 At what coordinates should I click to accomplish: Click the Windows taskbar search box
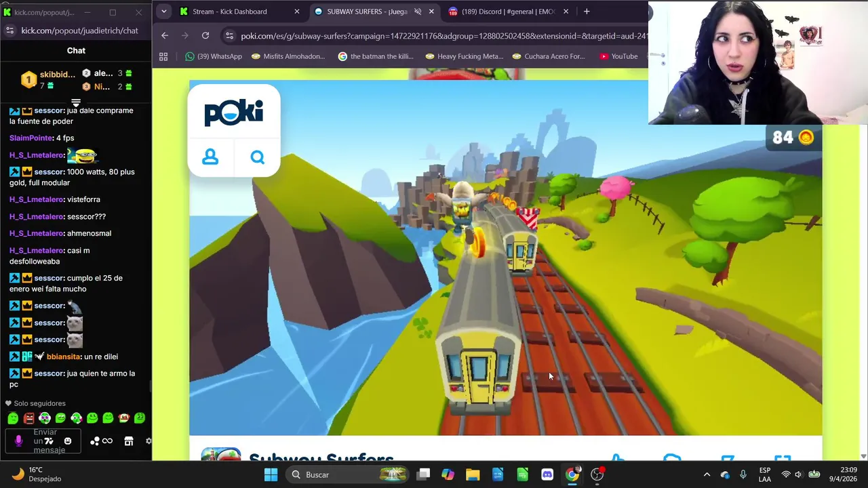point(347,474)
